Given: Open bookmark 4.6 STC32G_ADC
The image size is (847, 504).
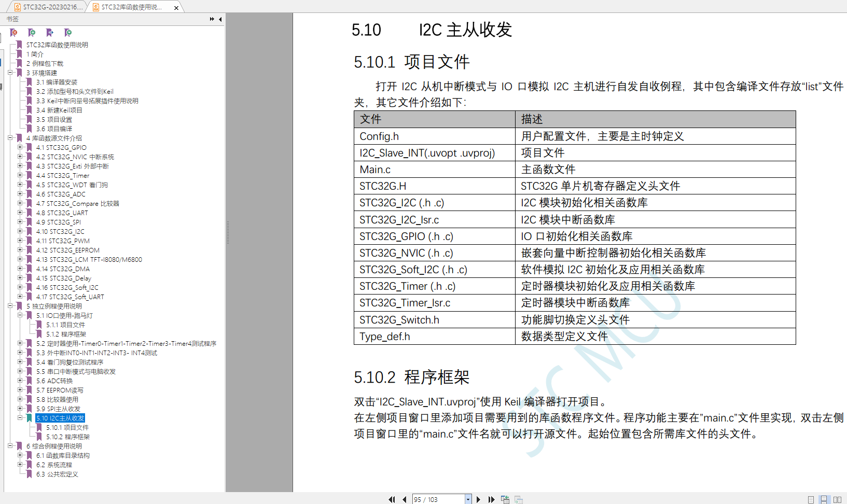Looking at the screenshot, I should (61, 194).
